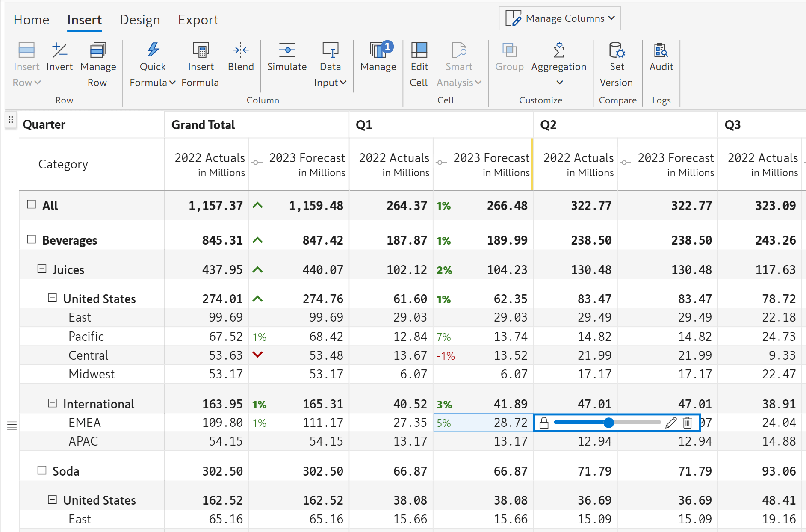Switch to the Design tab
This screenshot has width=806, height=532.
(140, 20)
